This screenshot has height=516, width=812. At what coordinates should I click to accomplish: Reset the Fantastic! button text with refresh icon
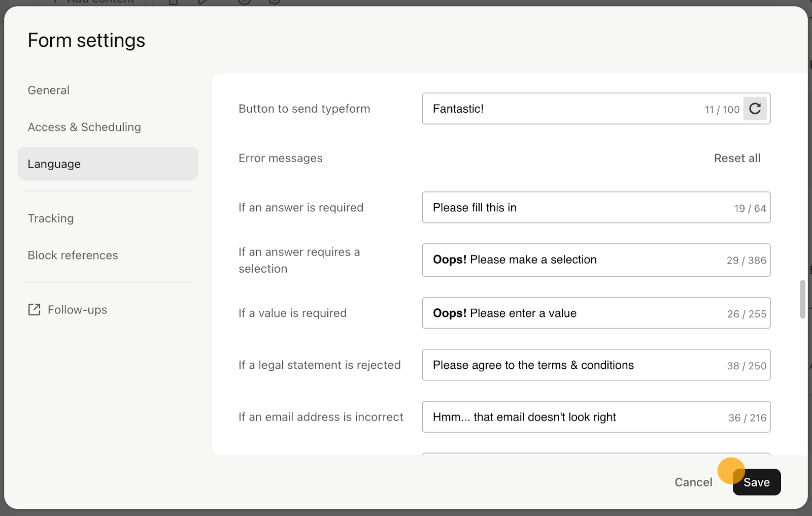(755, 109)
